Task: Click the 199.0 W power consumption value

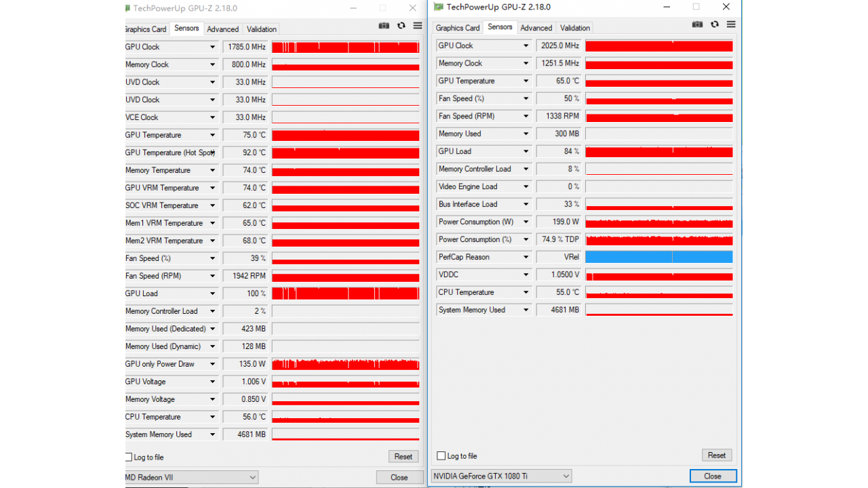Action: click(x=558, y=222)
